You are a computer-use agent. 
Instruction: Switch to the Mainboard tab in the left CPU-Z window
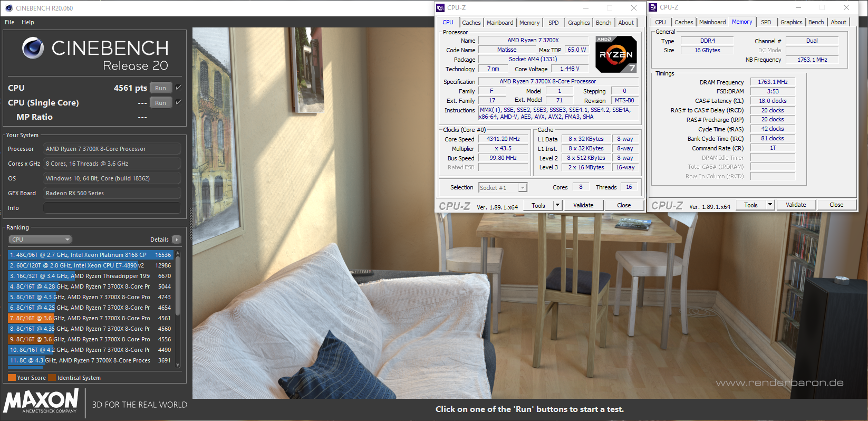point(499,23)
